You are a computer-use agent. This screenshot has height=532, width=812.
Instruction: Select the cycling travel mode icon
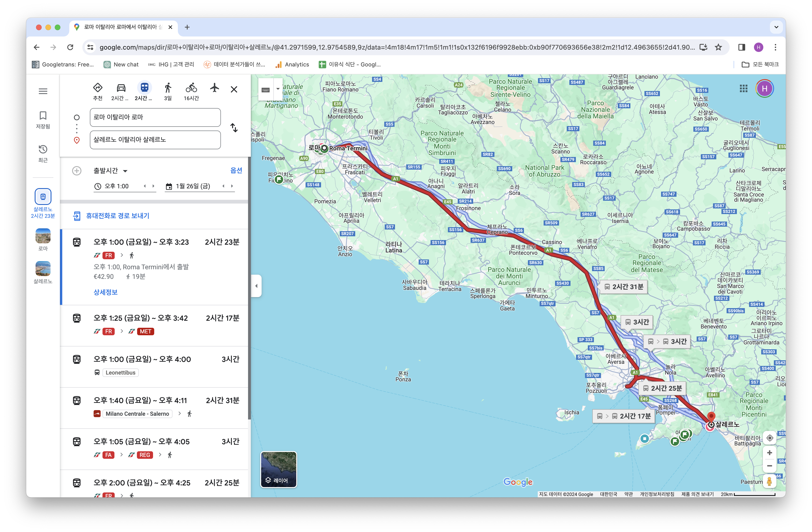tap(191, 88)
